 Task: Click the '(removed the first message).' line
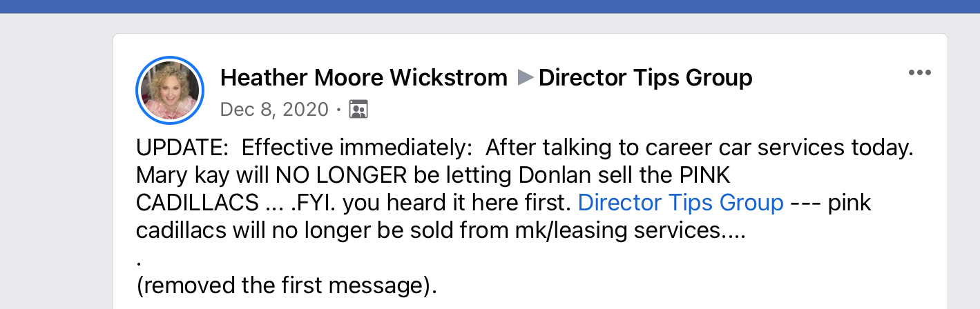pos(287,286)
